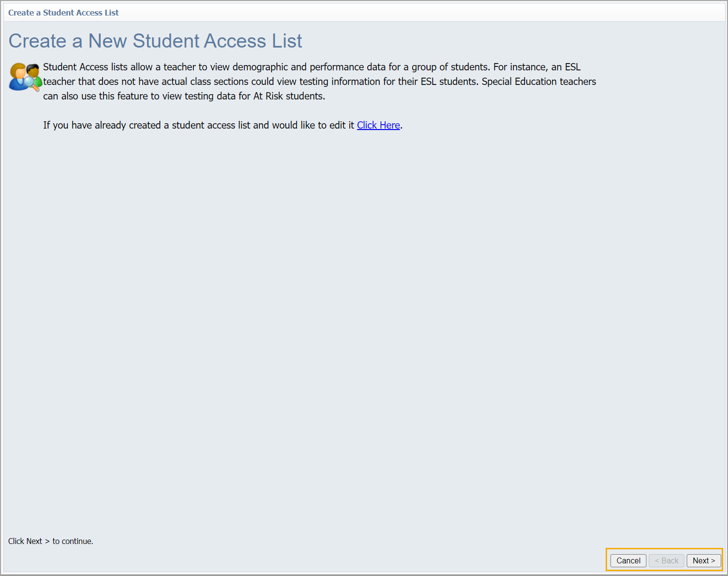Click the 'Create a New Student Access List' heading

pyautogui.click(x=155, y=41)
